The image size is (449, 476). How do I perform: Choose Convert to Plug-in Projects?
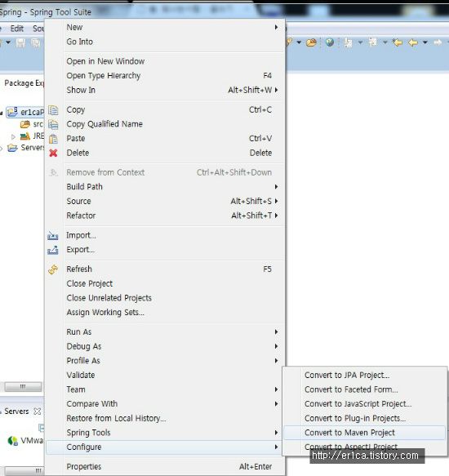click(364, 418)
